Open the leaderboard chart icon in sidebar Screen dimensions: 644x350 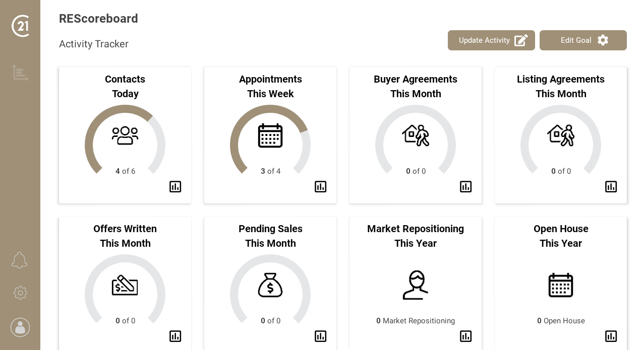tap(20, 73)
